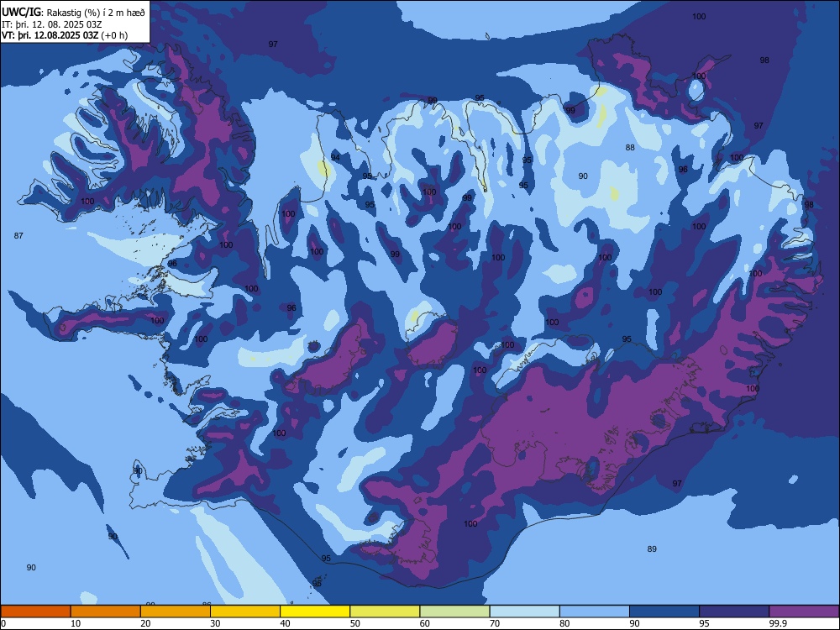Click the sky blue 80–90 legend swatch

[595, 612]
